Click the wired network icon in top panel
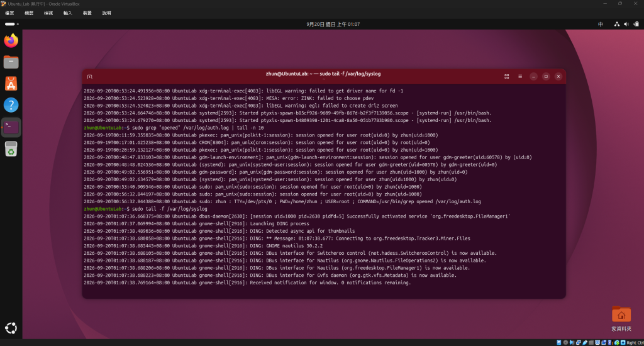The image size is (644, 346). tap(616, 25)
